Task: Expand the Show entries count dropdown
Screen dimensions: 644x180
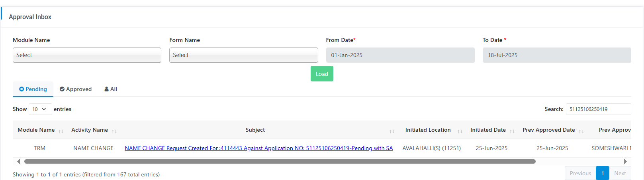Action: tap(40, 109)
